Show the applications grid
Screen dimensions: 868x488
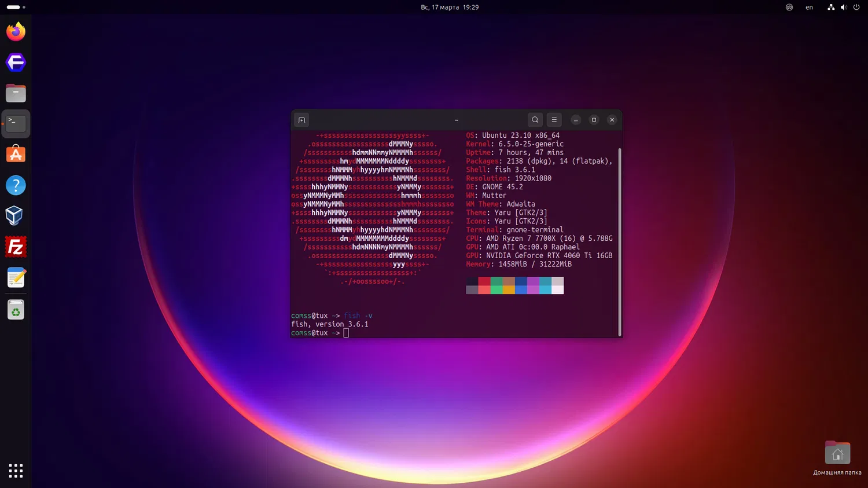pyautogui.click(x=16, y=471)
